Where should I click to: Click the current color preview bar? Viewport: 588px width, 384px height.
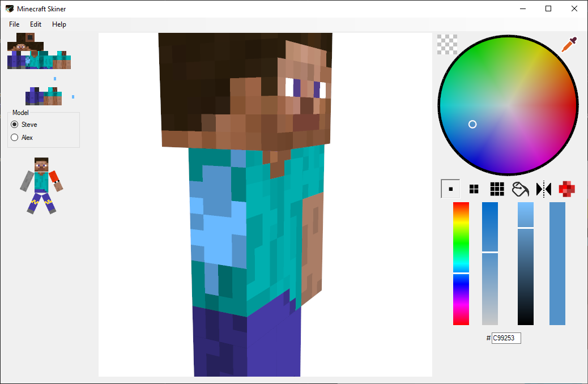(557, 263)
